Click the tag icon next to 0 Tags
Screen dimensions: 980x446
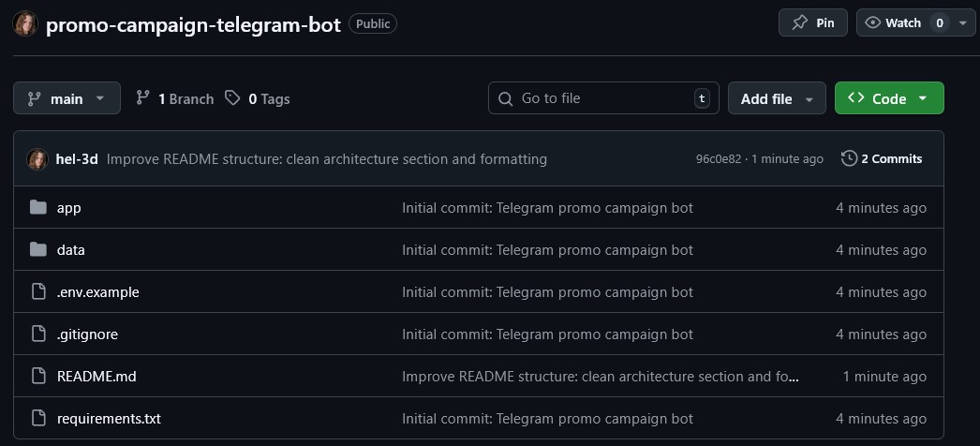pyautogui.click(x=232, y=98)
